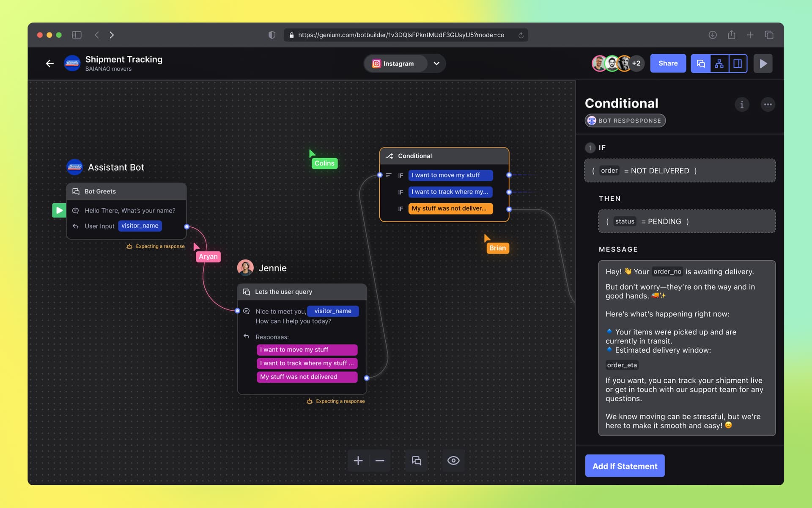Select 'My stuff was not deliver...' condition
This screenshot has width=812, height=508.
[450, 208]
